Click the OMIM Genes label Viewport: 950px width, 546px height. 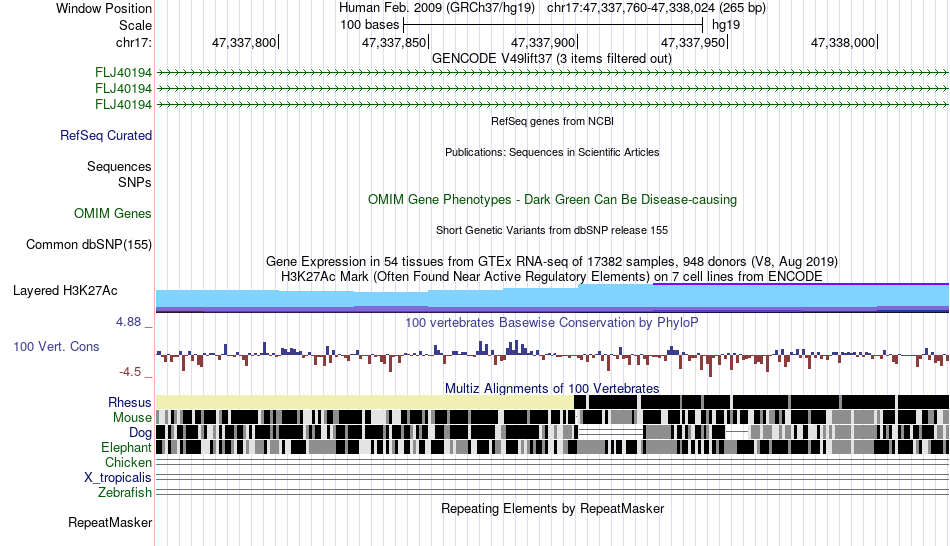pos(113,213)
